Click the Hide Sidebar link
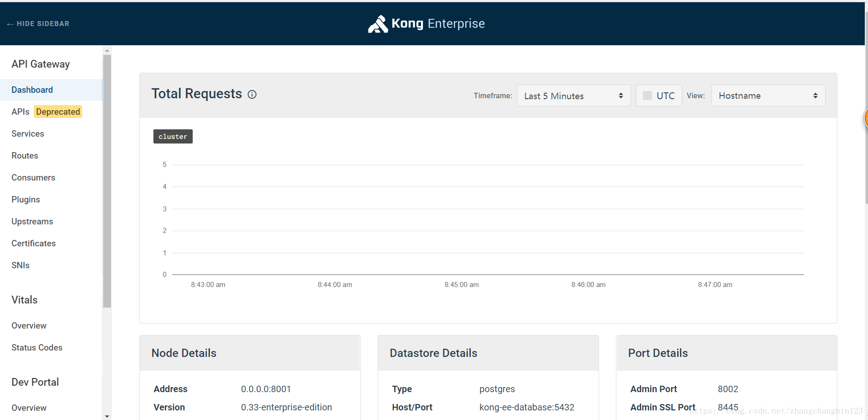 [38, 24]
